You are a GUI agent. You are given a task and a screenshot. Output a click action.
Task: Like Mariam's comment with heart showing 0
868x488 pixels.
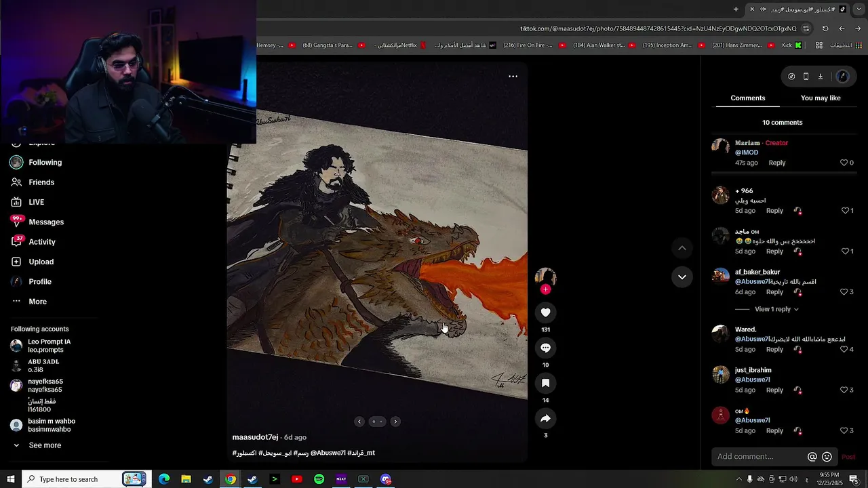[x=844, y=163]
